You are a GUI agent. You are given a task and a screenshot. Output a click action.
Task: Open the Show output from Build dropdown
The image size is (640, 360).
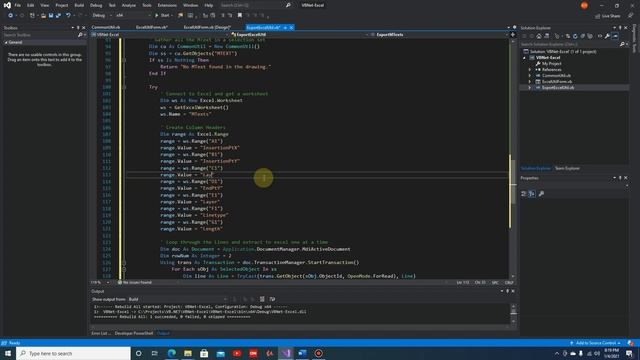point(178,299)
